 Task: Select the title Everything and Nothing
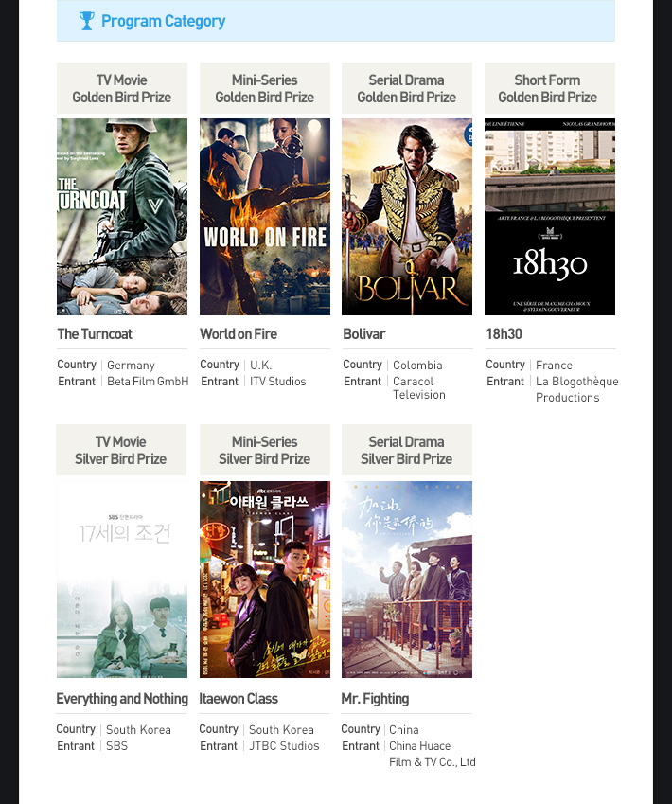pyautogui.click(x=122, y=699)
